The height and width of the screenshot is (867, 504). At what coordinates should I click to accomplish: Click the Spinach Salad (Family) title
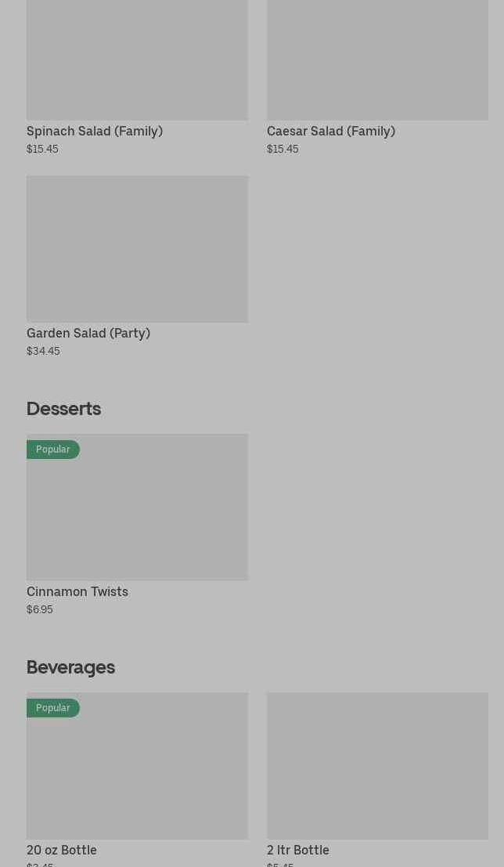(95, 131)
